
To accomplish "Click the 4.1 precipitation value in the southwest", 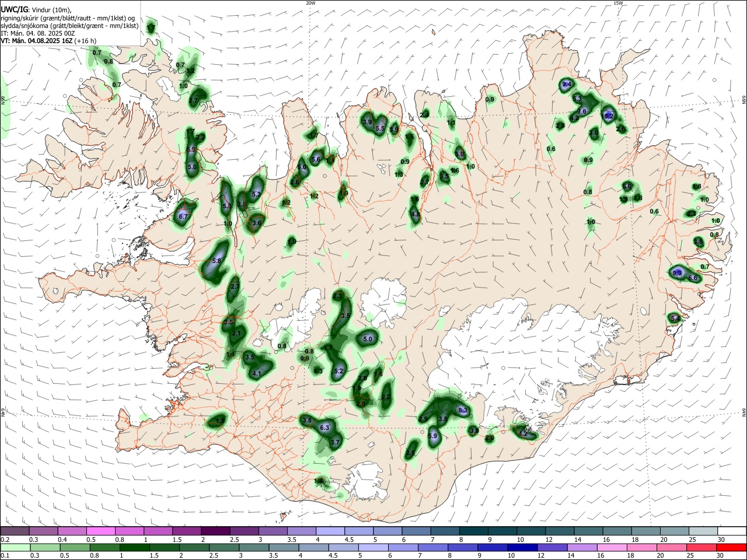I will [x=257, y=373].
